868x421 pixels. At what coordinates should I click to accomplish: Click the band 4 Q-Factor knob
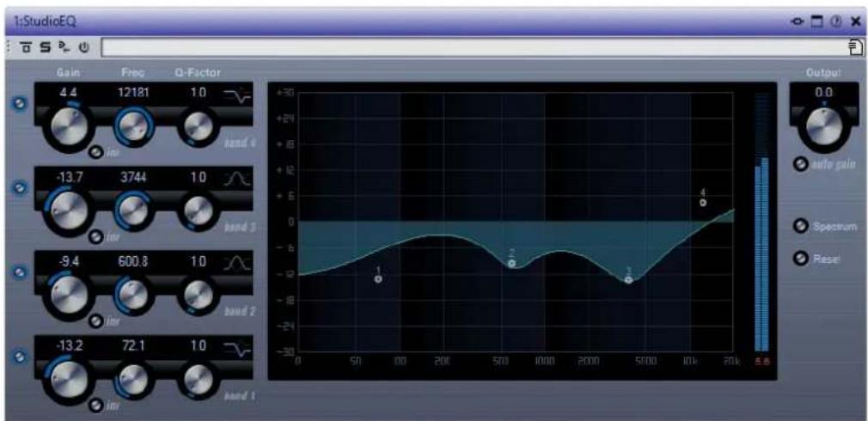coord(199,126)
